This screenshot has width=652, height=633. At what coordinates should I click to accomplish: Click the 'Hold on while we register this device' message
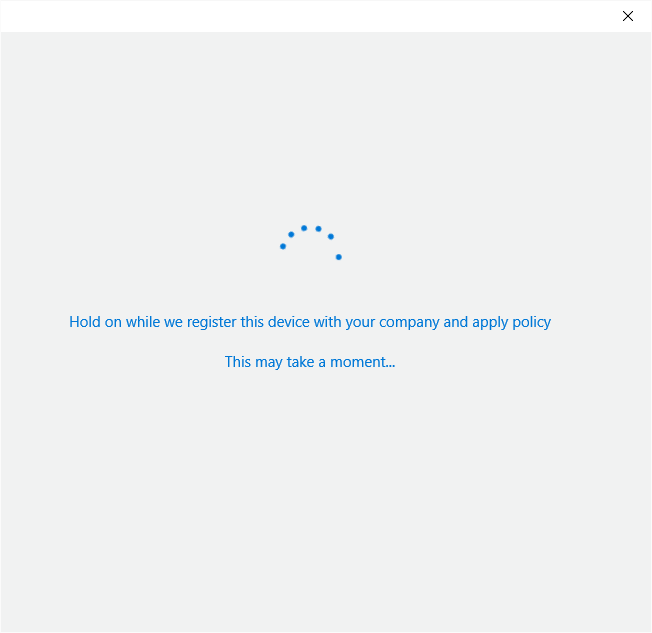[310, 322]
